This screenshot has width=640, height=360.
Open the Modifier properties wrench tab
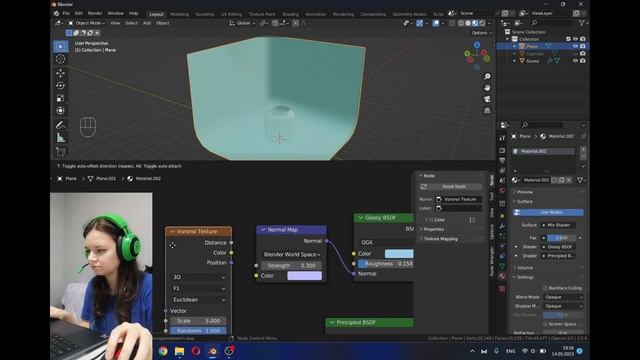click(x=502, y=226)
